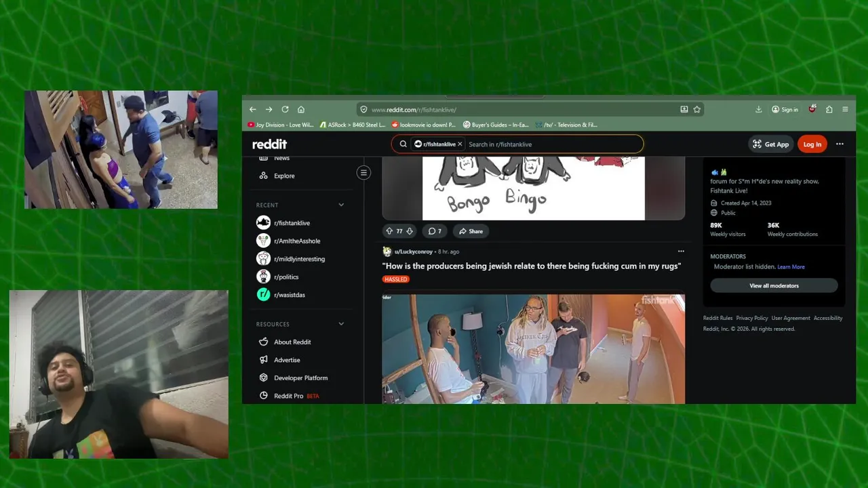The image size is (868, 488).
Task: Open the three-dot menu beside Log In
Action: pos(840,144)
